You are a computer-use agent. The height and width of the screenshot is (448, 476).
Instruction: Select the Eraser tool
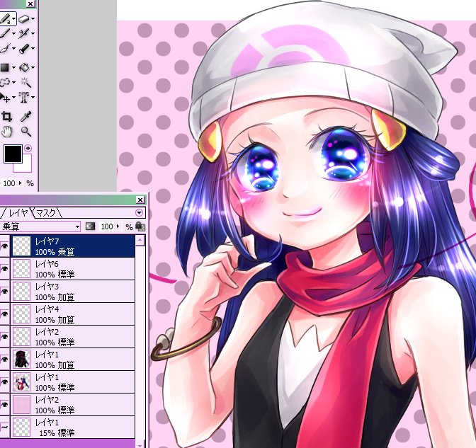23,19
